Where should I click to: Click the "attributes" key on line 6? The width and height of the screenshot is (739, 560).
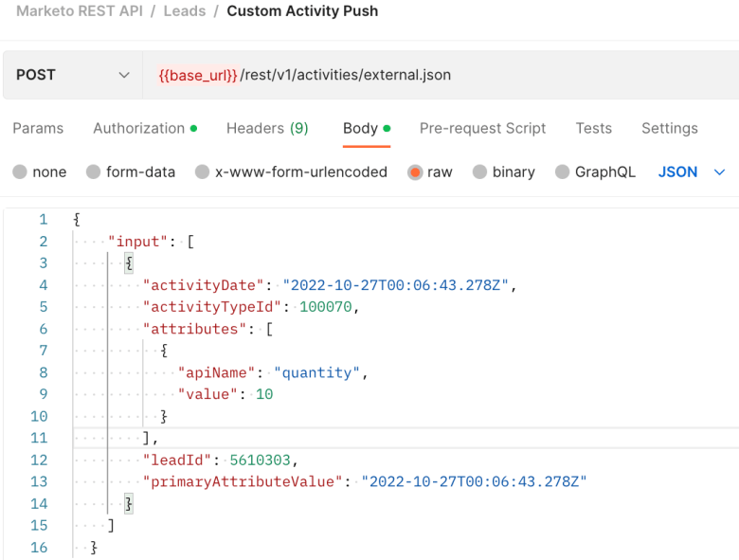(x=194, y=329)
